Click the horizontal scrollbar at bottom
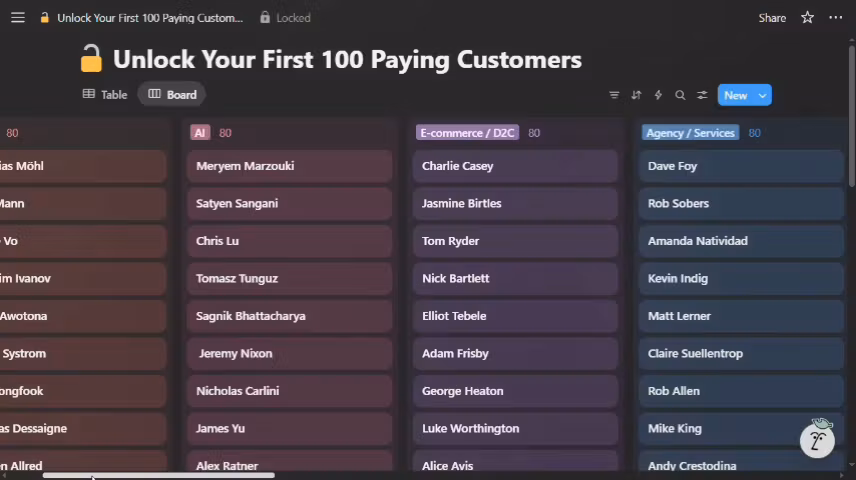 click(158, 475)
